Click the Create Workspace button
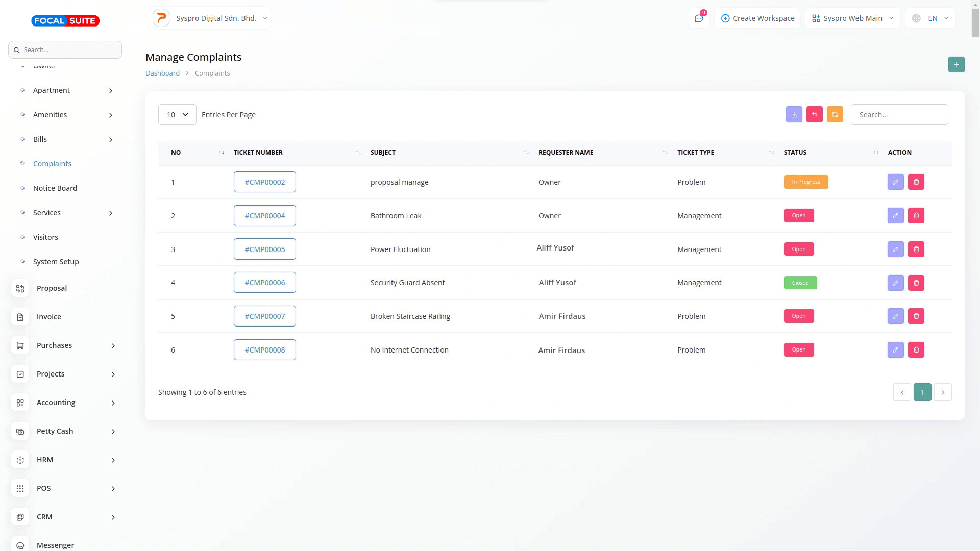Image resolution: width=980 pixels, height=551 pixels. pyautogui.click(x=757, y=18)
